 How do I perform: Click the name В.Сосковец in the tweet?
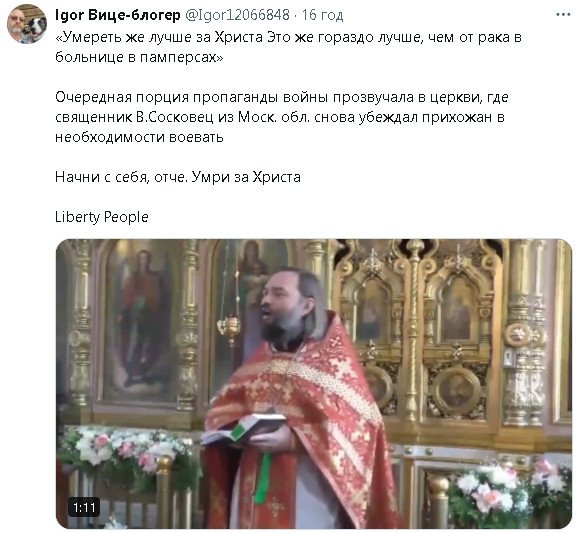pos(175,117)
